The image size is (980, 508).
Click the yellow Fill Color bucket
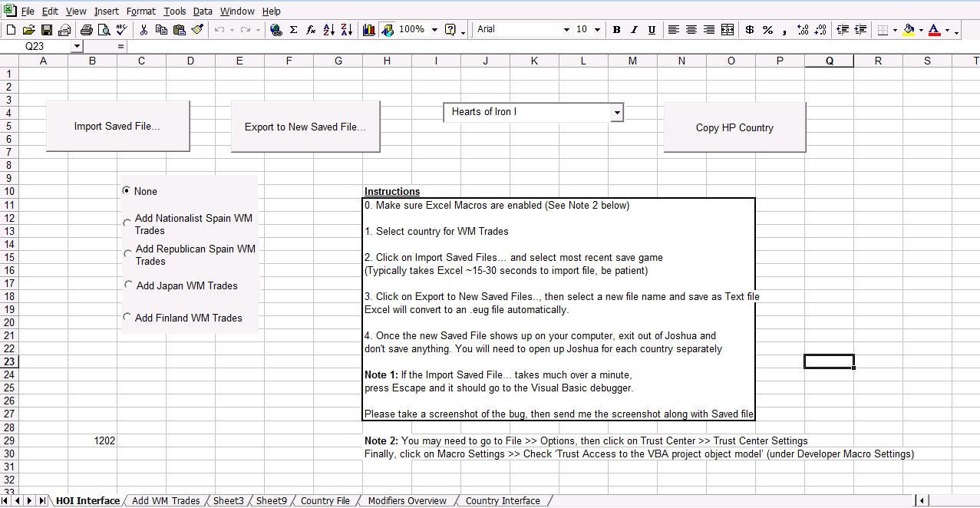tap(909, 30)
